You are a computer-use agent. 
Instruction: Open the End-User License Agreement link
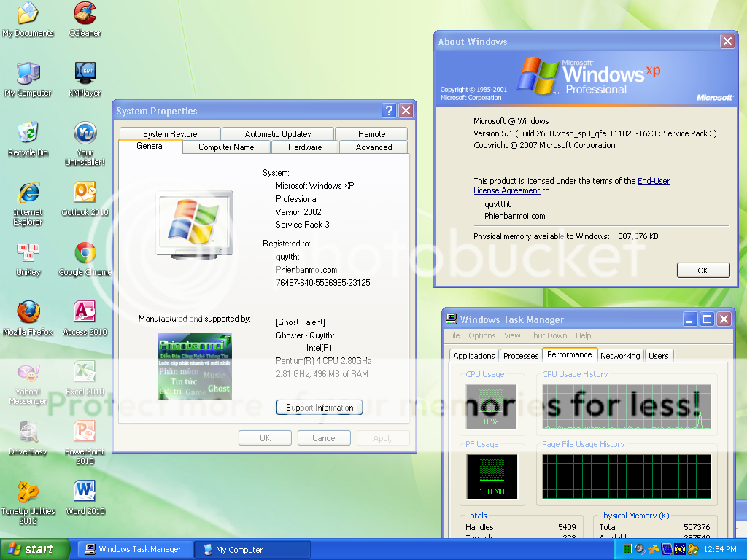point(572,186)
